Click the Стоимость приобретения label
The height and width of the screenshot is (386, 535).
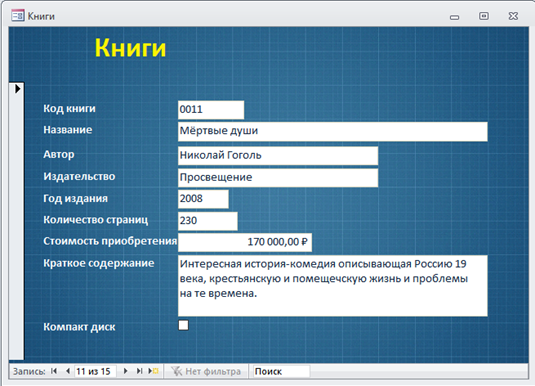tap(110, 241)
